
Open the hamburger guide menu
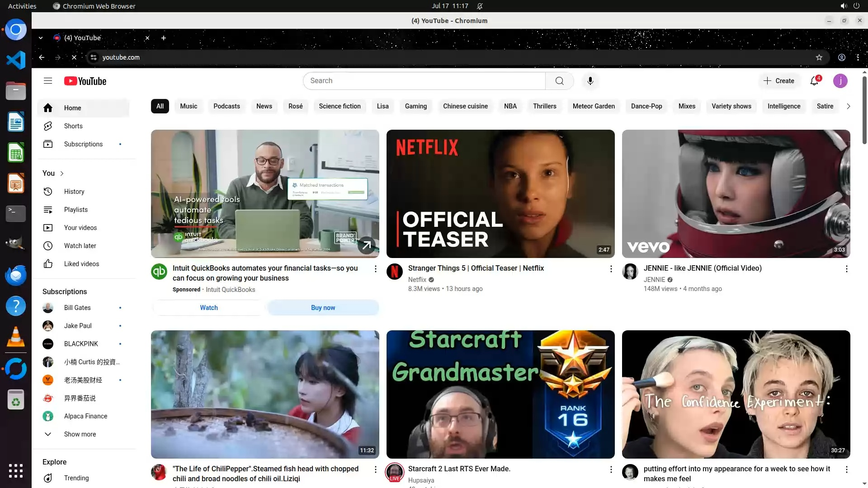tap(48, 81)
